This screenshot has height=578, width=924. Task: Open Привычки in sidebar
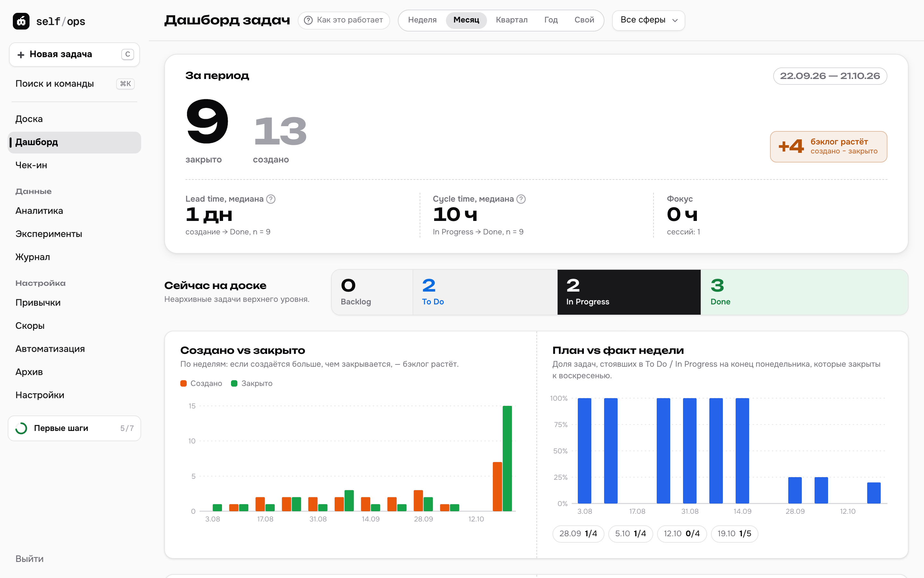(x=74, y=302)
